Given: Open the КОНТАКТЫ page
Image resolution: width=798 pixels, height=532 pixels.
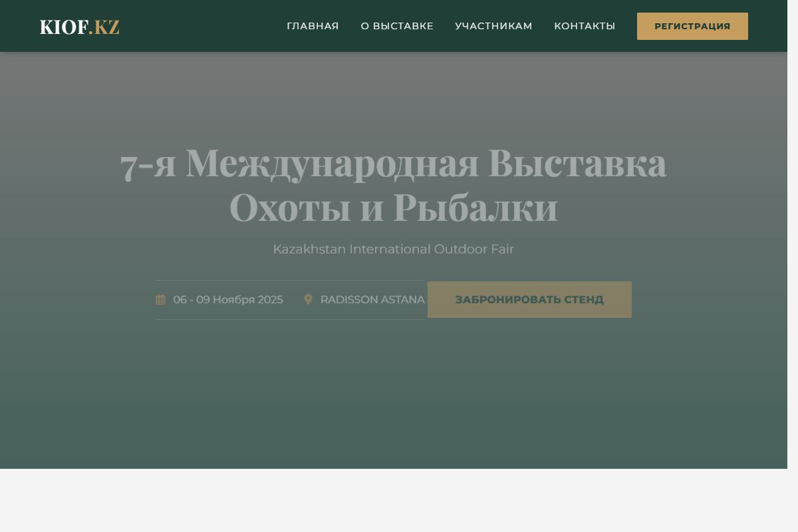Looking at the screenshot, I should click(x=585, y=26).
